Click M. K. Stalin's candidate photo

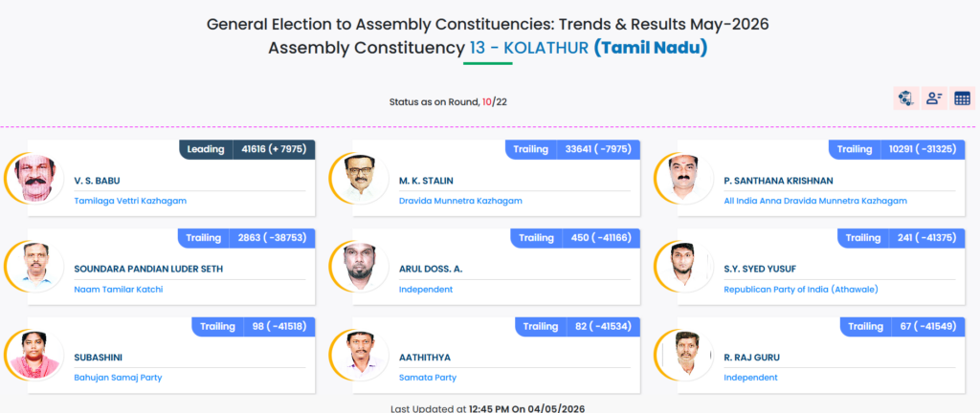click(x=360, y=179)
